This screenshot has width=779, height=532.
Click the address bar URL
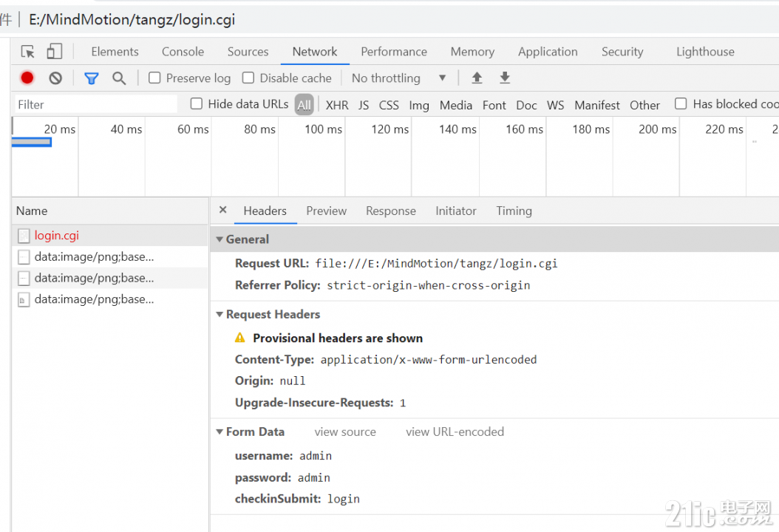coord(132,20)
